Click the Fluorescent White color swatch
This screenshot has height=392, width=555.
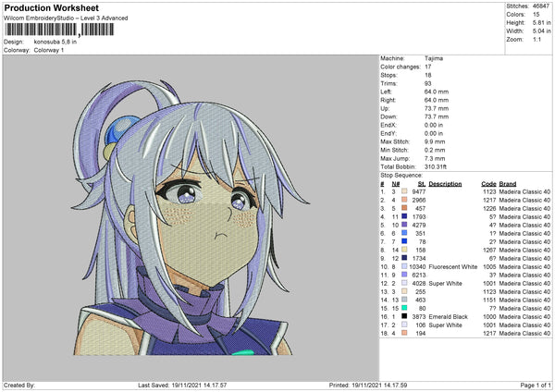tap(404, 266)
